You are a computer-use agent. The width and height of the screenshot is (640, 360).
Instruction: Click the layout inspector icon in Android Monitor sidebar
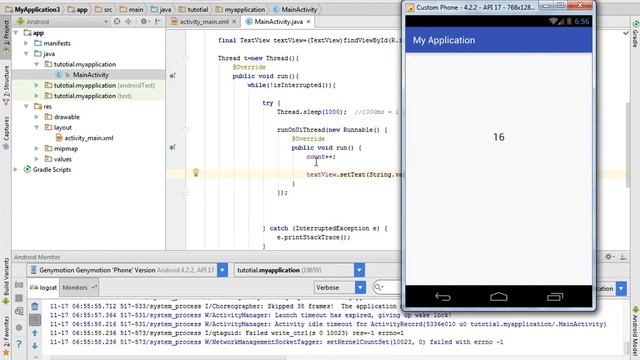[19, 312]
